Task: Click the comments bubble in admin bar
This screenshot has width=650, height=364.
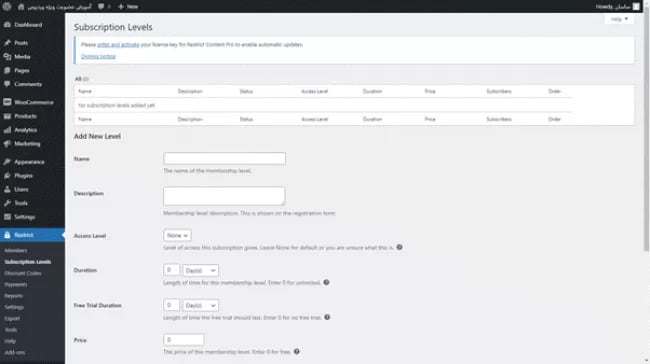Action: point(101,7)
